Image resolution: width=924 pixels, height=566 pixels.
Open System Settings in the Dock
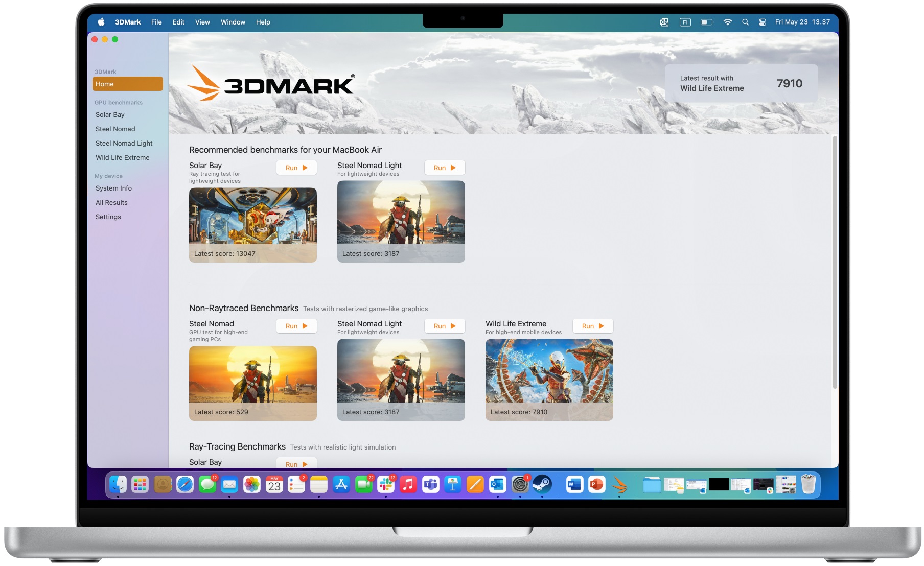[x=520, y=484]
